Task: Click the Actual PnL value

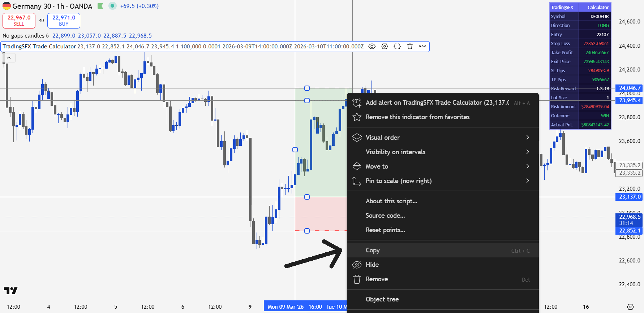Action: [x=595, y=125]
